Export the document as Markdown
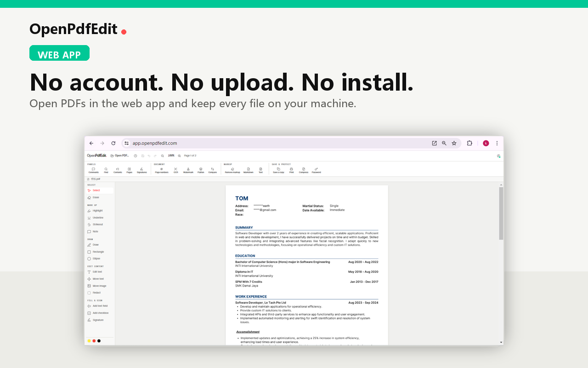 [x=248, y=170]
